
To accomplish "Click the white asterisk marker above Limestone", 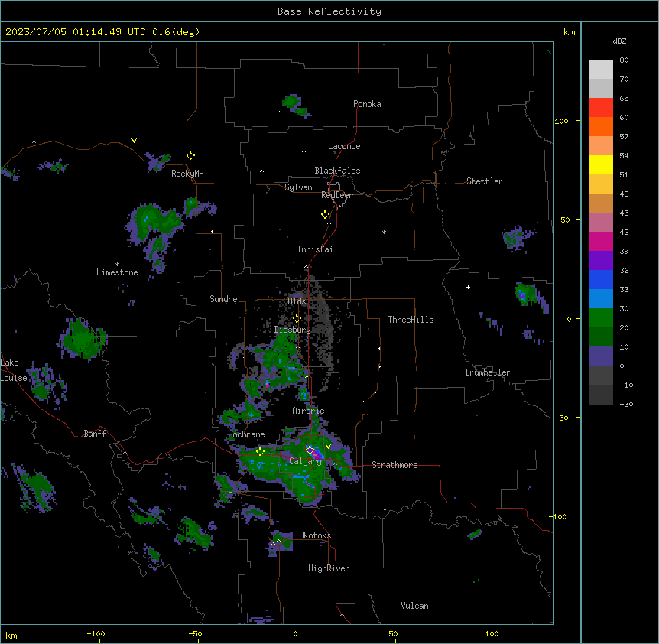I will (x=117, y=265).
